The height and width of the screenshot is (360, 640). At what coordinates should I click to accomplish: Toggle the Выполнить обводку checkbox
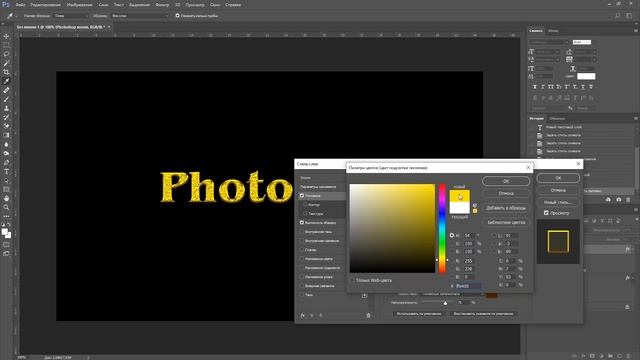pyautogui.click(x=302, y=222)
